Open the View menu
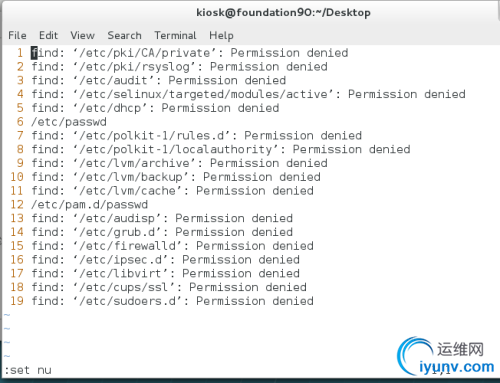Viewport: 500px width, 383px height. (x=82, y=35)
